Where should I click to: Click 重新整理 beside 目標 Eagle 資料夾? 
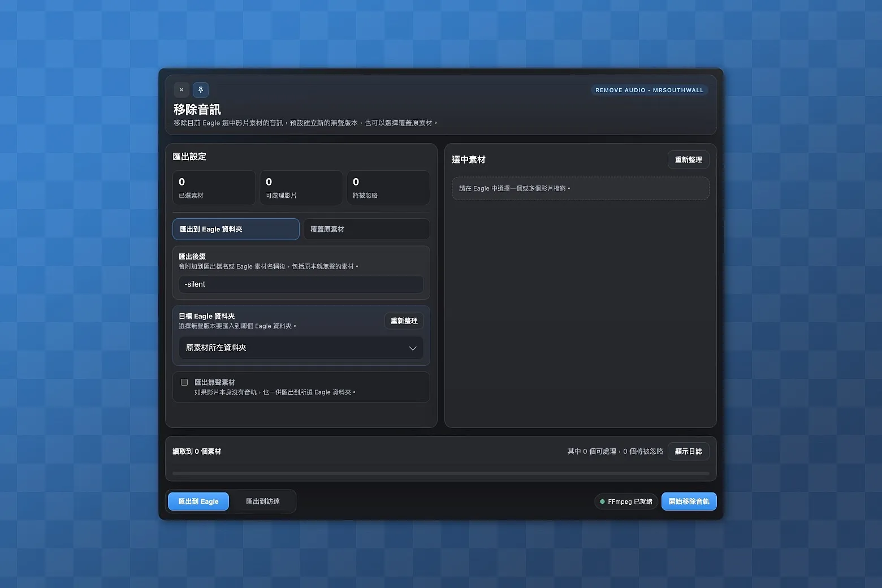(404, 321)
